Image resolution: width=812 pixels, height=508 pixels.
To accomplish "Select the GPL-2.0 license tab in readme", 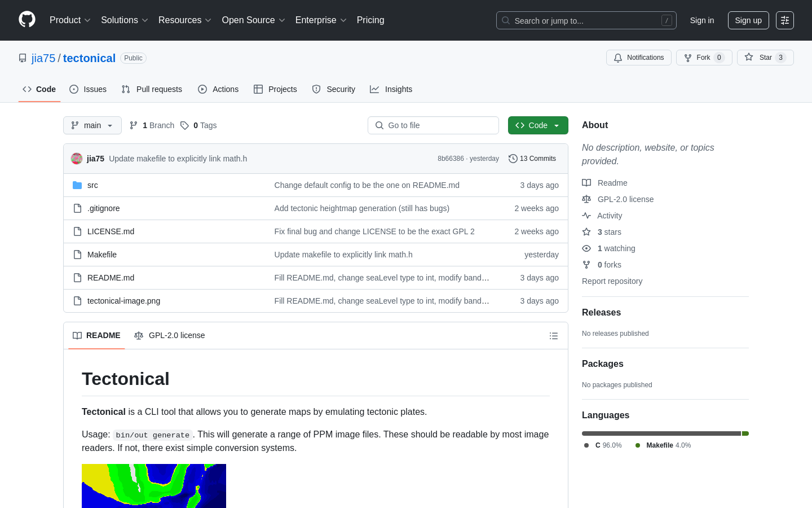I will [x=170, y=335].
